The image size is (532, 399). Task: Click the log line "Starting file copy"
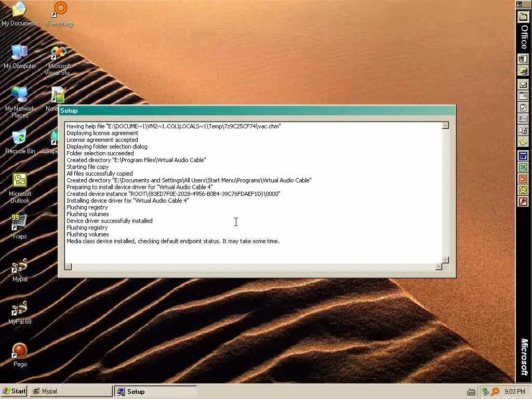(x=87, y=167)
